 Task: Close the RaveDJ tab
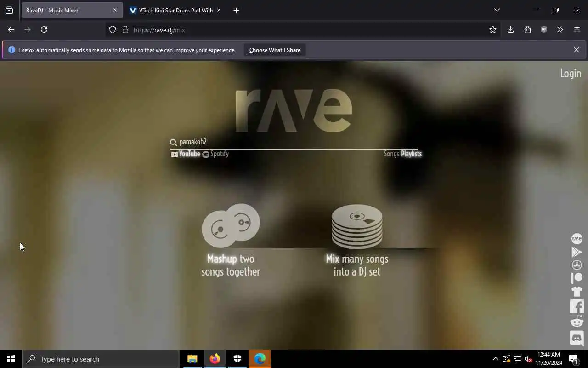115,10
